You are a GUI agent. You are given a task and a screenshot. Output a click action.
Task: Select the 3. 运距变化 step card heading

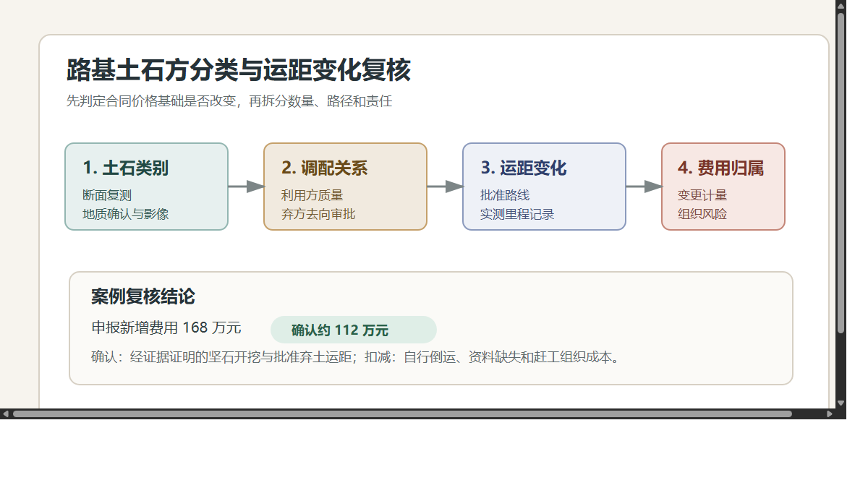[524, 168]
